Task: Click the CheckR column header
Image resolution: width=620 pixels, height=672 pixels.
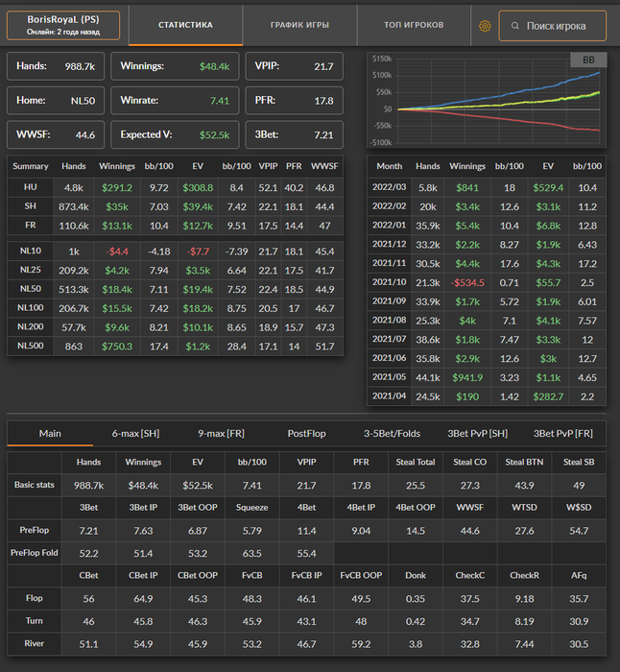Action: click(524, 576)
